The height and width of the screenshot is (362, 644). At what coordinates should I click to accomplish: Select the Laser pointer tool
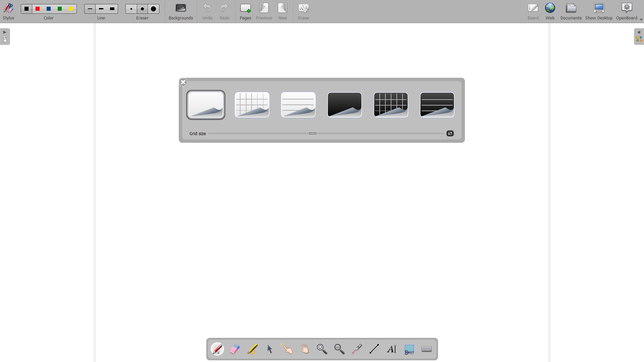click(357, 349)
